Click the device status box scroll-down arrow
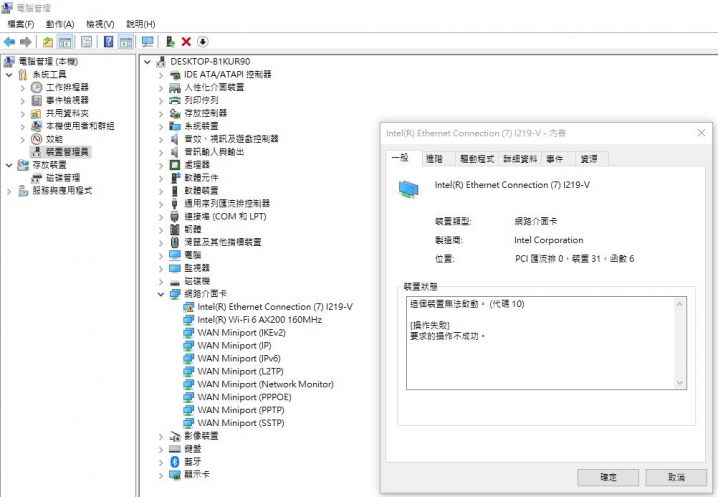This screenshot has height=497, width=720. (x=680, y=383)
